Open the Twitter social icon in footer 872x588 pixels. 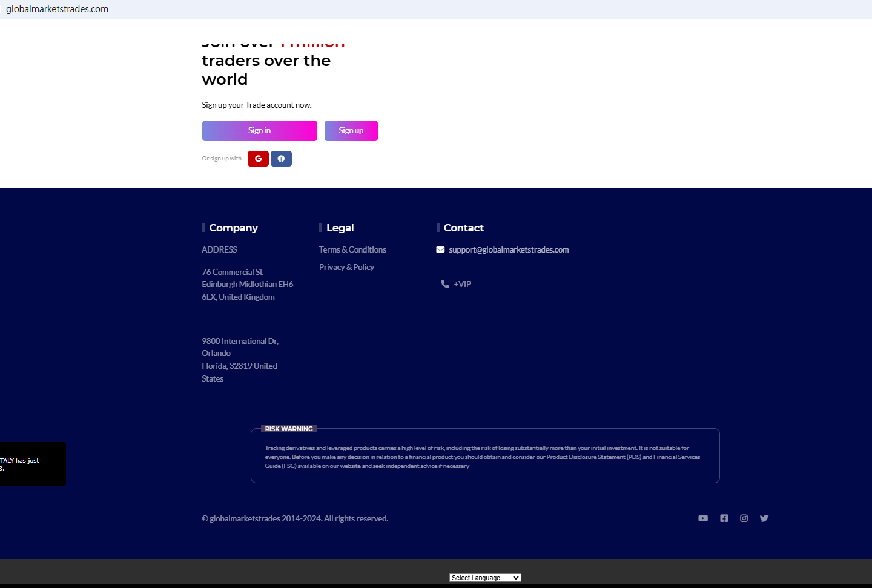point(764,518)
